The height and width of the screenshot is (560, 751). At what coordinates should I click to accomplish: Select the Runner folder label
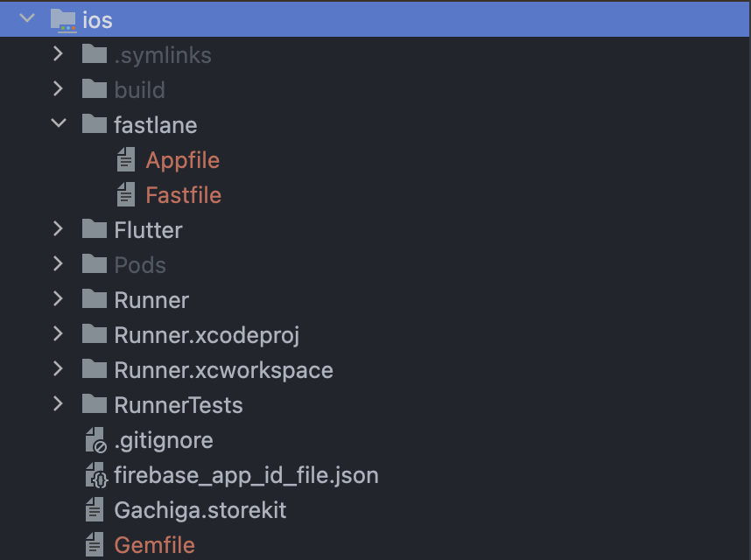(x=151, y=301)
